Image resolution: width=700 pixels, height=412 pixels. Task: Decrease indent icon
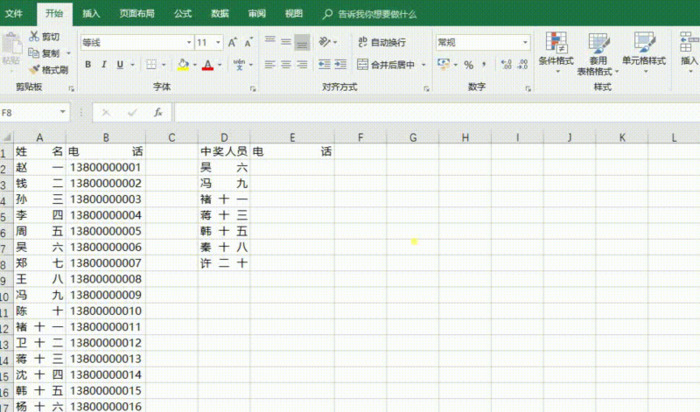tap(325, 64)
